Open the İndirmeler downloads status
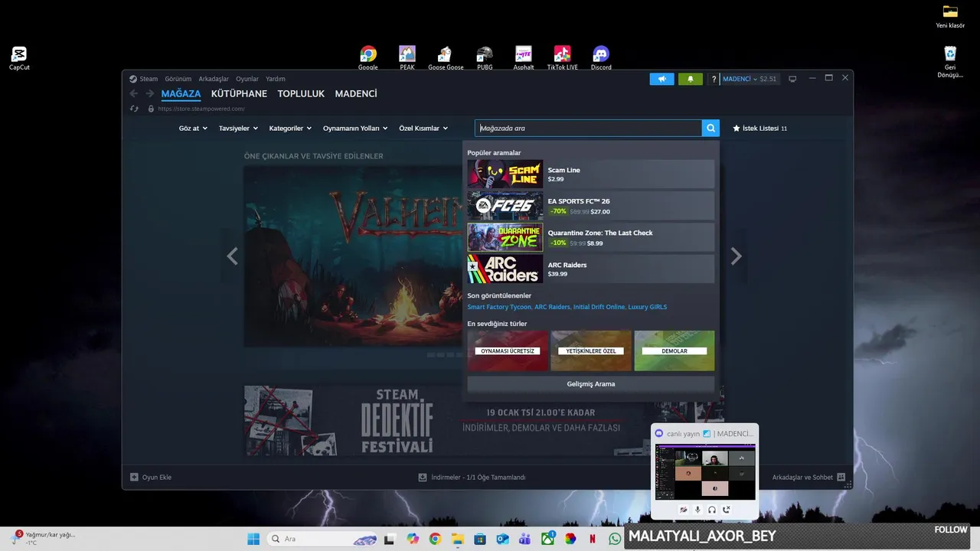 tap(472, 477)
